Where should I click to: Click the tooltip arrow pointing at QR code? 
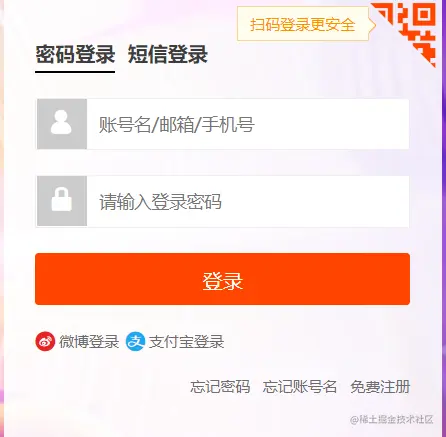coord(372,25)
